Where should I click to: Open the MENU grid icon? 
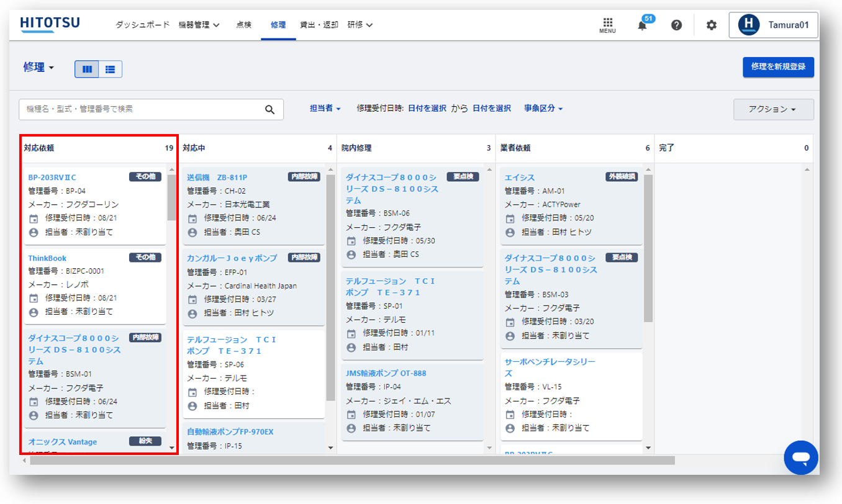pos(607,25)
